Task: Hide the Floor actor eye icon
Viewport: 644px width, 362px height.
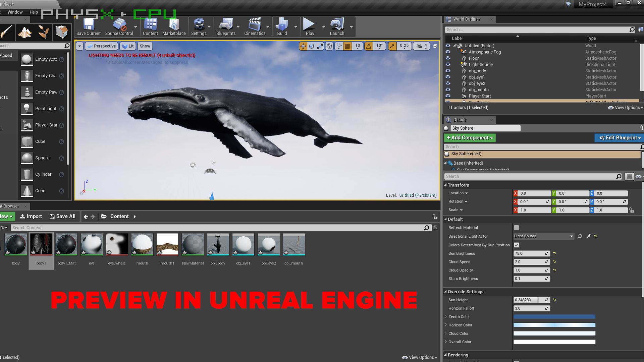Action: [x=448, y=58]
